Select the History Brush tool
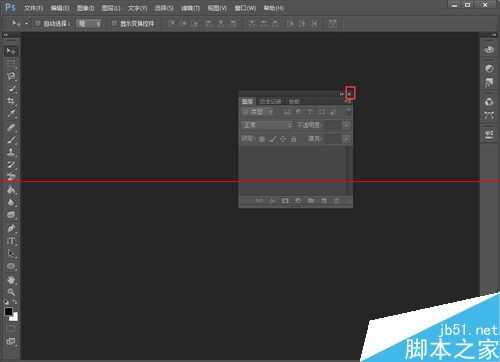Viewport: 500px width, 362px height. pos(11,165)
